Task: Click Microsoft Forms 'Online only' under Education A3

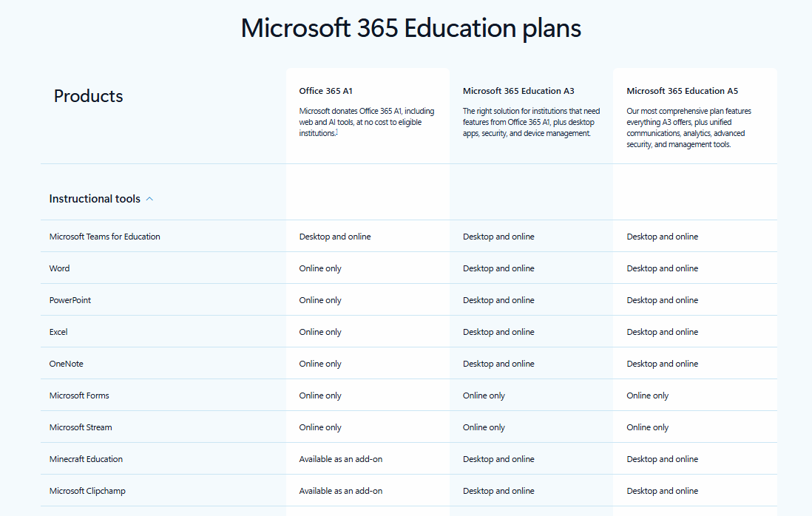Action: tap(484, 396)
